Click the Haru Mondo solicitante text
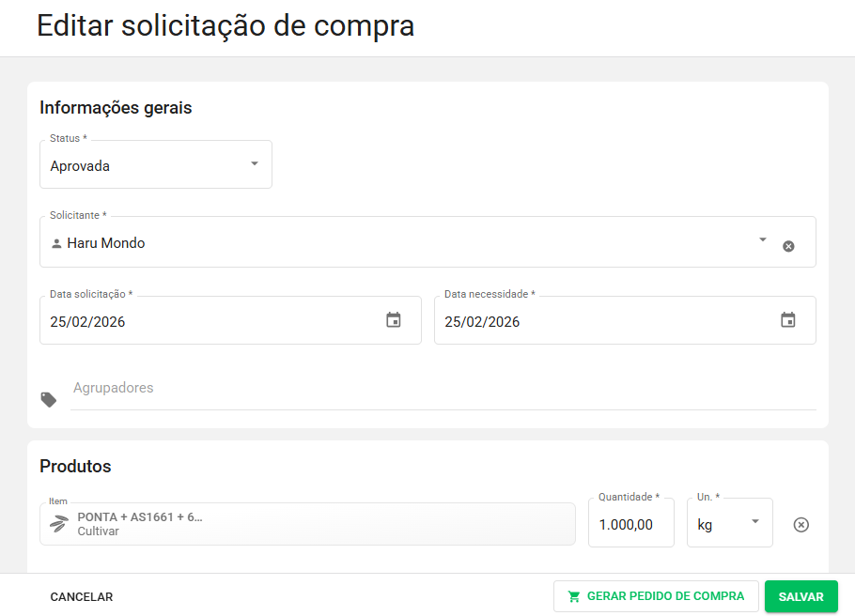The width and height of the screenshot is (855, 616). pos(106,243)
